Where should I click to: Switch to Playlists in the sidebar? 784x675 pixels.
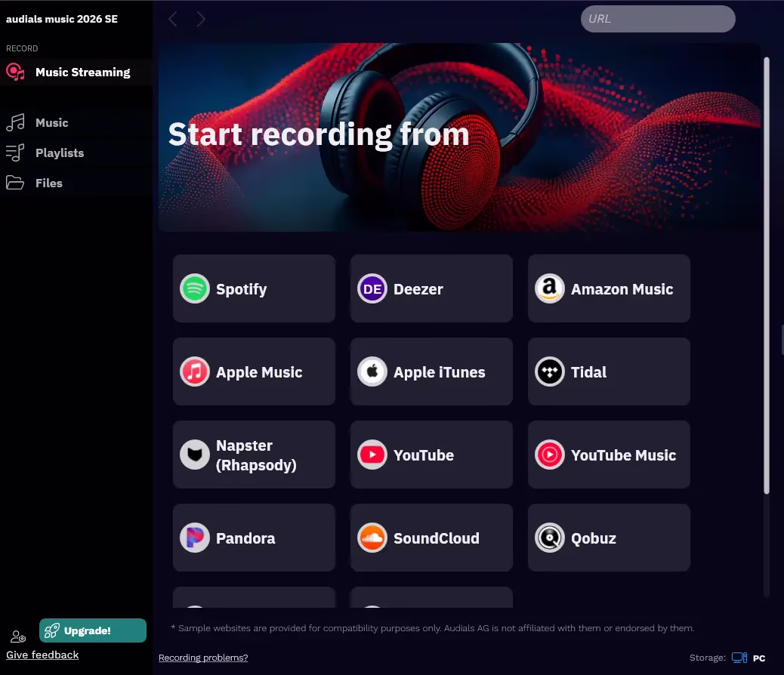pyautogui.click(x=59, y=153)
